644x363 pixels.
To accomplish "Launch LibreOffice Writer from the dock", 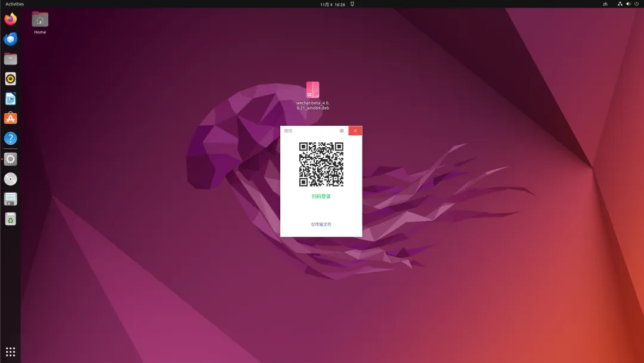I will [11, 99].
